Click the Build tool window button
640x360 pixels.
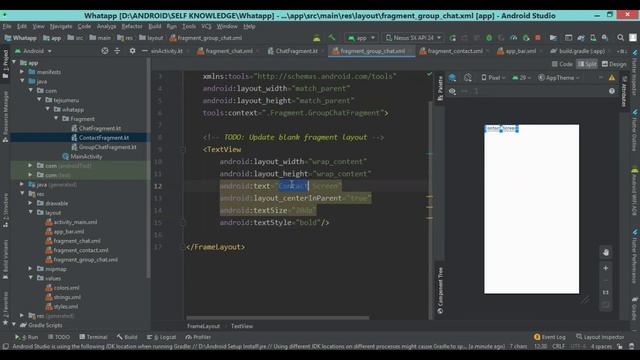127,337
